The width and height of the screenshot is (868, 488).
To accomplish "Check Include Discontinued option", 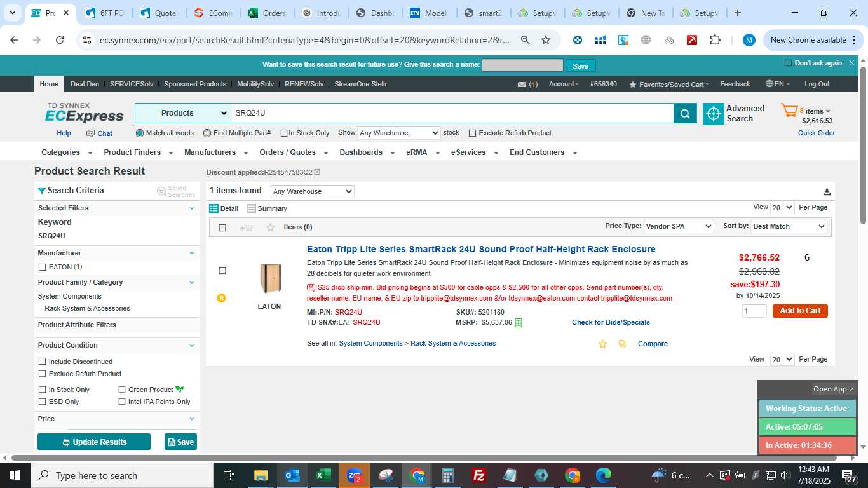I will click(x=43, y=362).
